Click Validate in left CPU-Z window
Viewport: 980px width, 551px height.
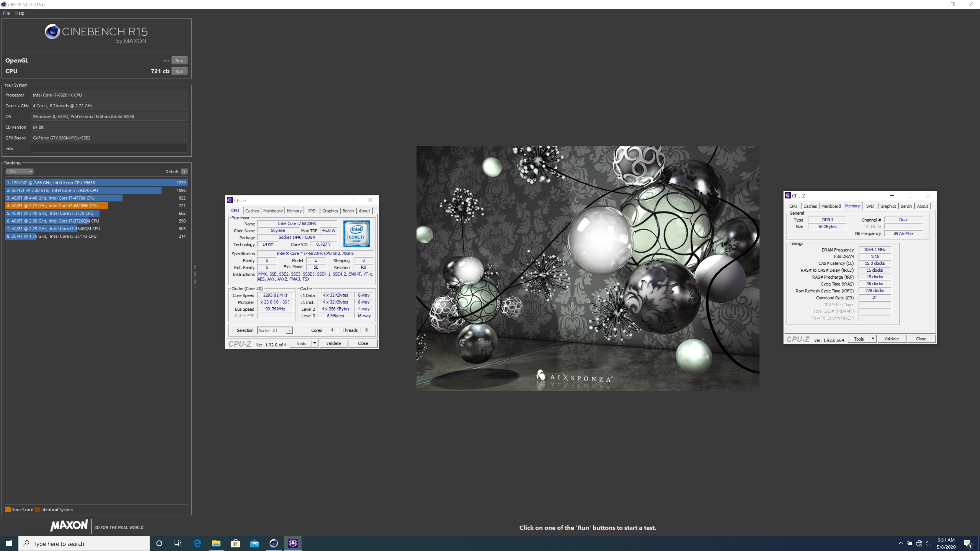[333, 343]
